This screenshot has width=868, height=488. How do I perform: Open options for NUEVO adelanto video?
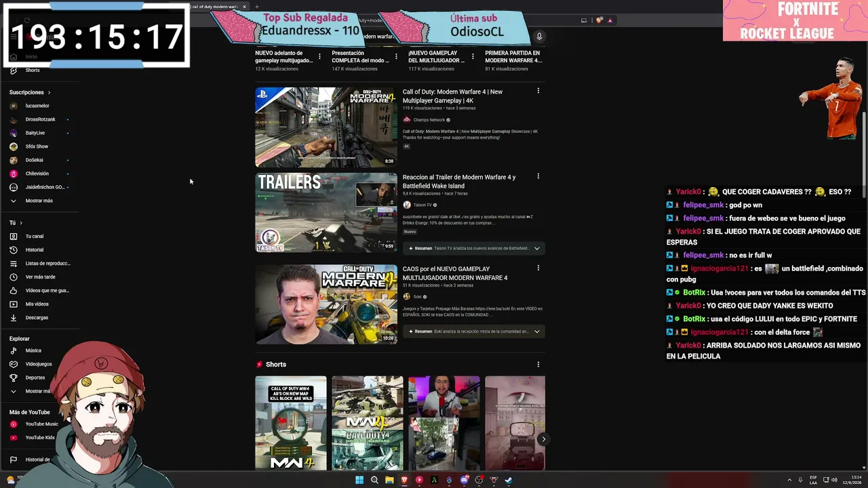coord(319,56)
